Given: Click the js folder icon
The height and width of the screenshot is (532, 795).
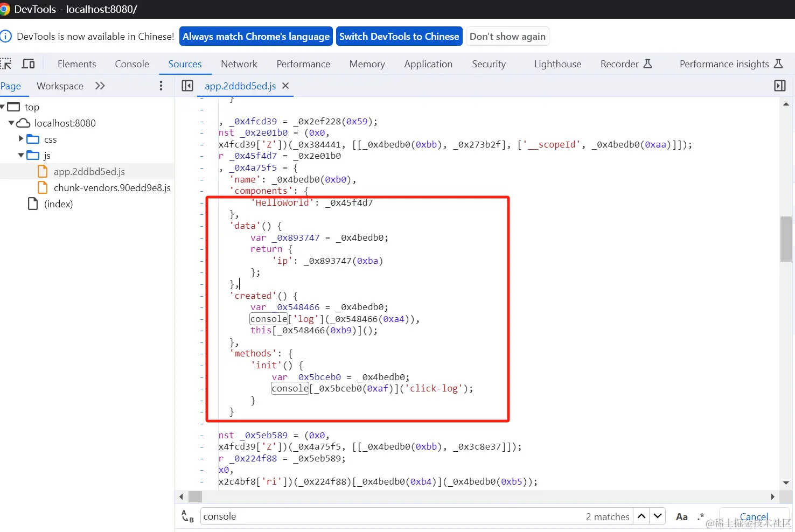Looking at the screenshot, I should 33,155.
